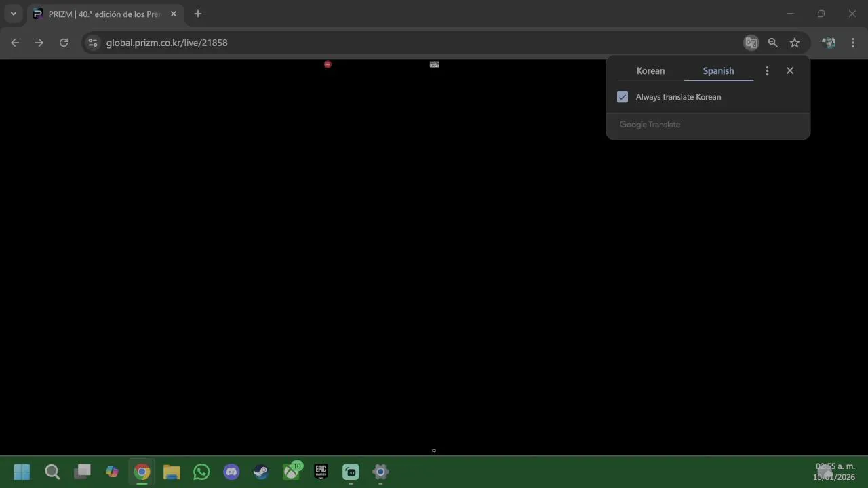
Task: Go back to the previous page
Action: [x=15, y=43]
